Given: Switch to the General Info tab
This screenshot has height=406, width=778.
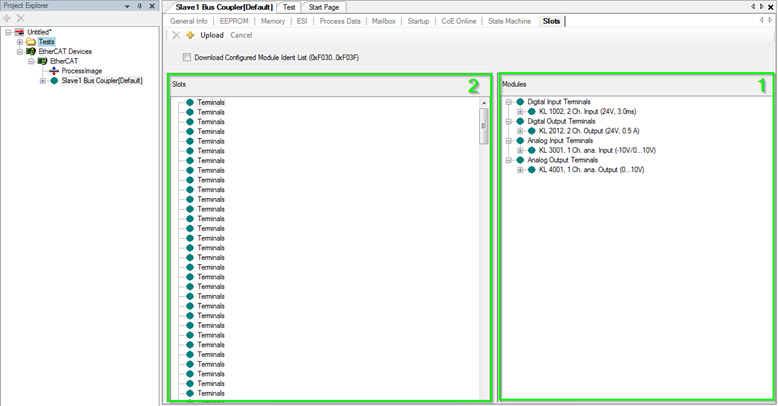Looking at the screenshot, I should point(189,21).
